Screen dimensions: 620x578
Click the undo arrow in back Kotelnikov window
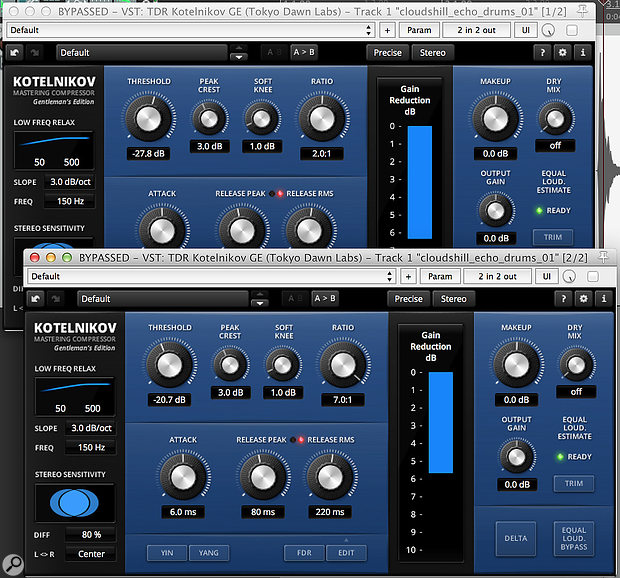click(15, 53)
